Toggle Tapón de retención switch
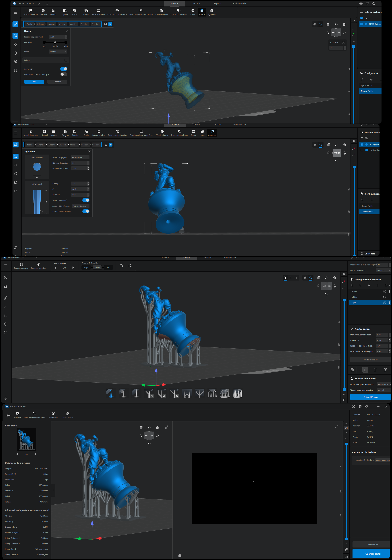Viewport: 392px width, 560px height. [x=86, y=200]
